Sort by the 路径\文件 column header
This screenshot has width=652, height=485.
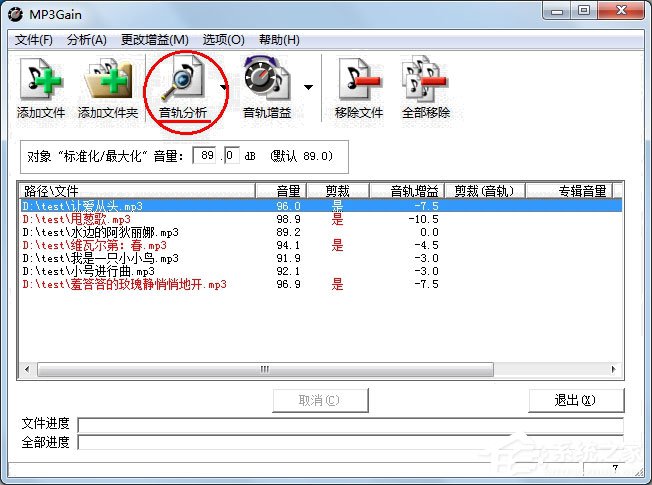(137, 191)
